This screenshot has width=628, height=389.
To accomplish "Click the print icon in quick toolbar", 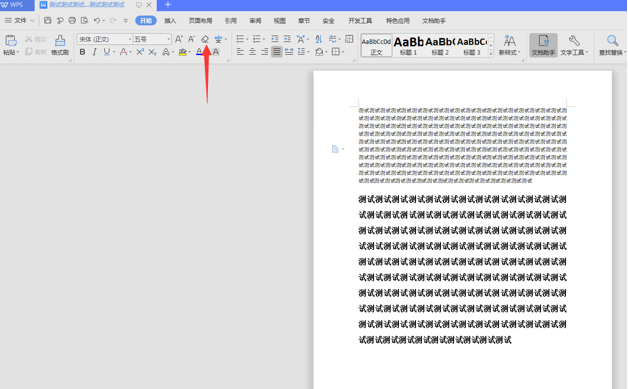I will point(72,20).
